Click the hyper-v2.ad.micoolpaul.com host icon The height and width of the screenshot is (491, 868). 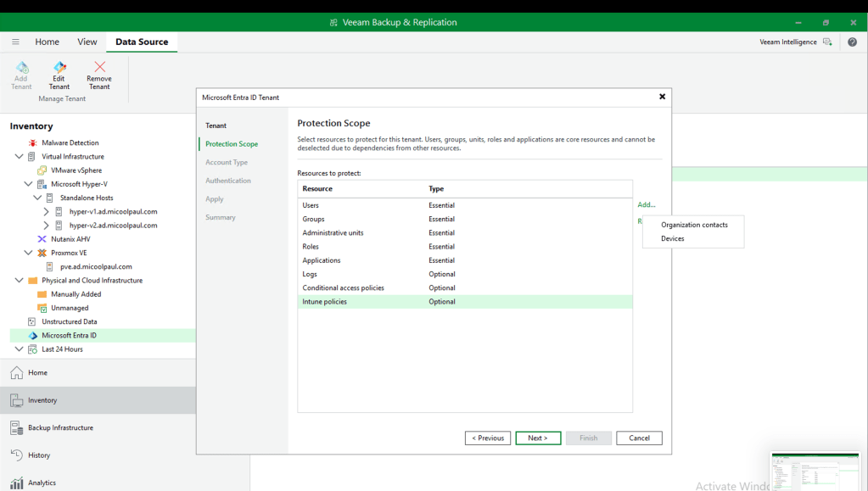59,226
